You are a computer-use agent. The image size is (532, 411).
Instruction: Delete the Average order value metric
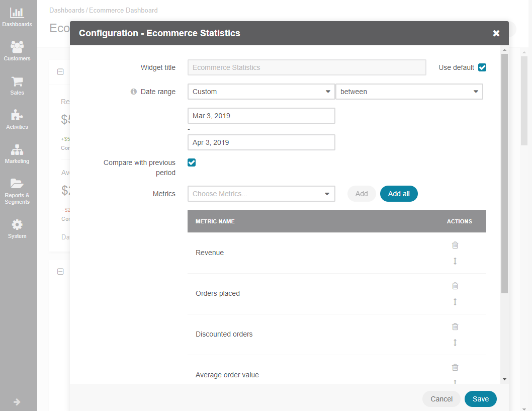(455, 367)
